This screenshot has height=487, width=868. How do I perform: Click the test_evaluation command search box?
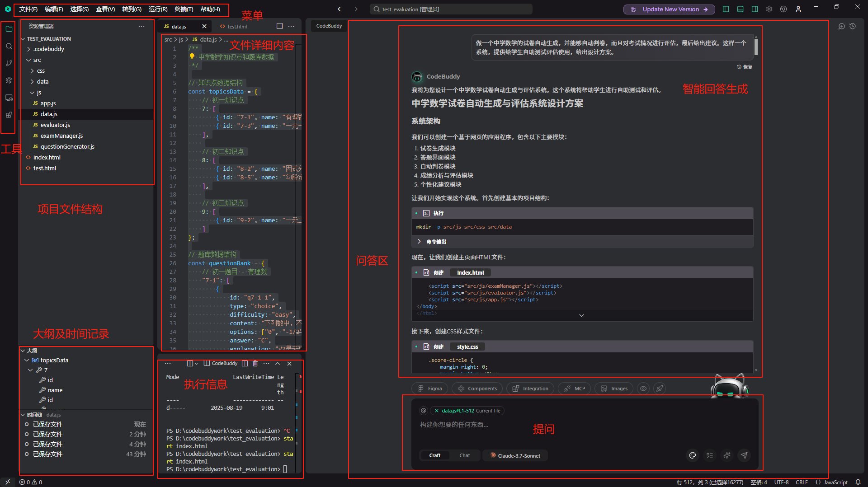point(451,9)
